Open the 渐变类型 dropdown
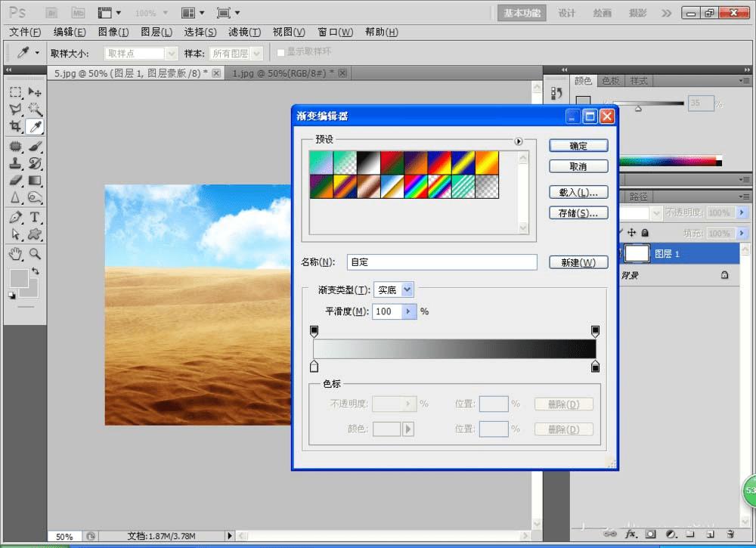This screenshot has height=548, width=756. point(407,289)
